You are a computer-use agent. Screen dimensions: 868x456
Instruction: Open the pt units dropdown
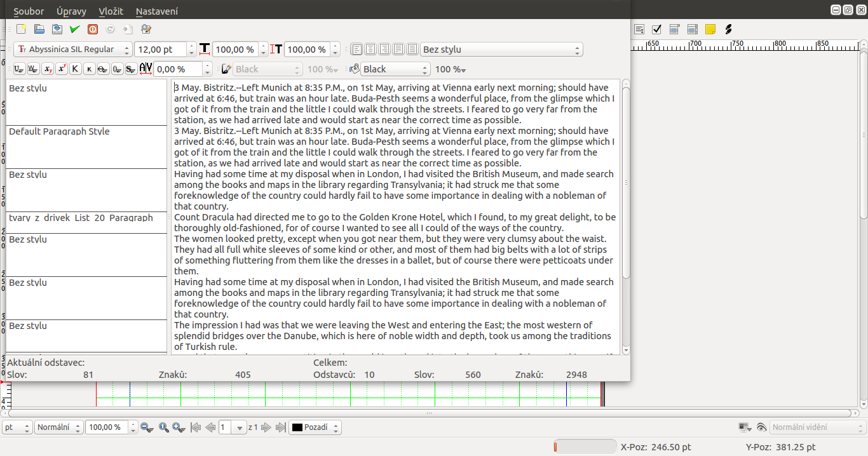pos(17,427)
